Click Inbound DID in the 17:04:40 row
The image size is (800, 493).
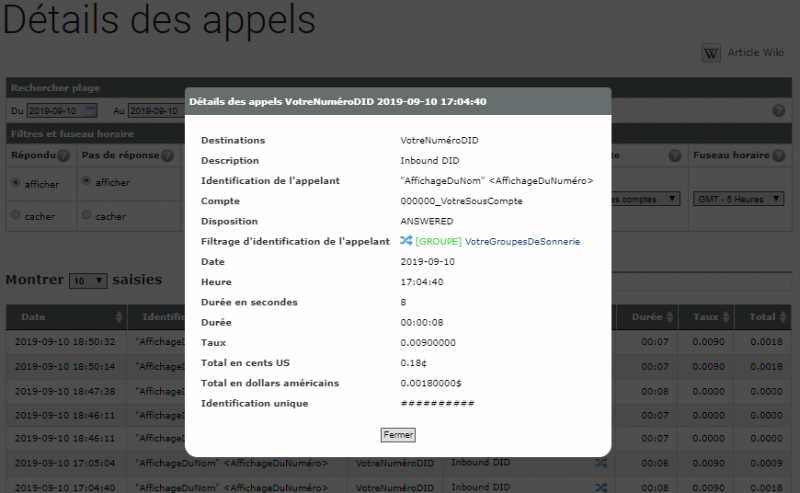tap(481, 487)
